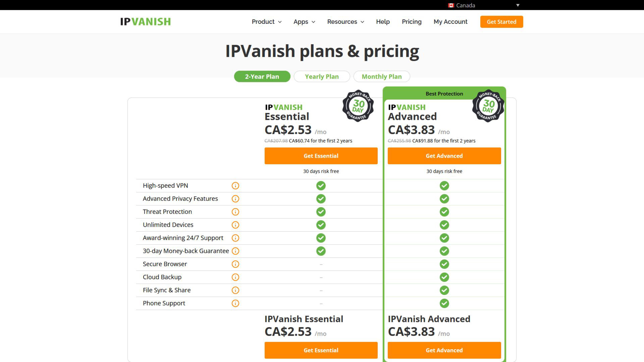Viewport: 644px width, 362px height.
Task: Go to the Help page
Action: (383, 22)
